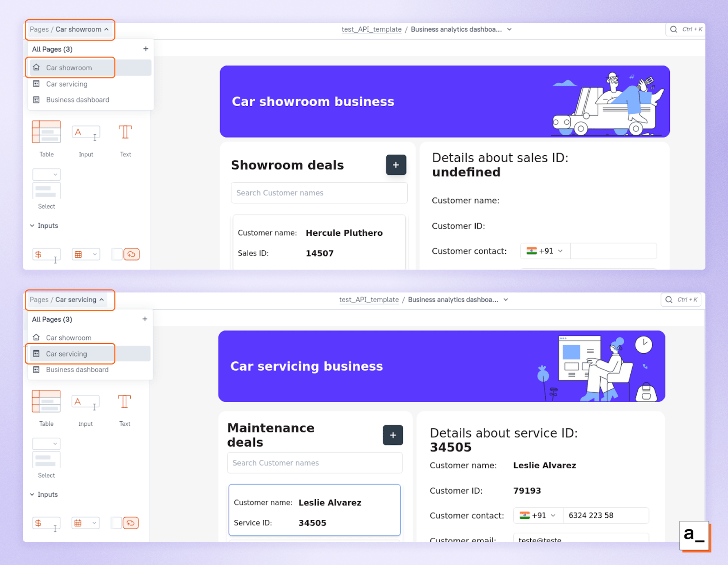Click the home icon beside Car showroom page

tap(36, 67)
